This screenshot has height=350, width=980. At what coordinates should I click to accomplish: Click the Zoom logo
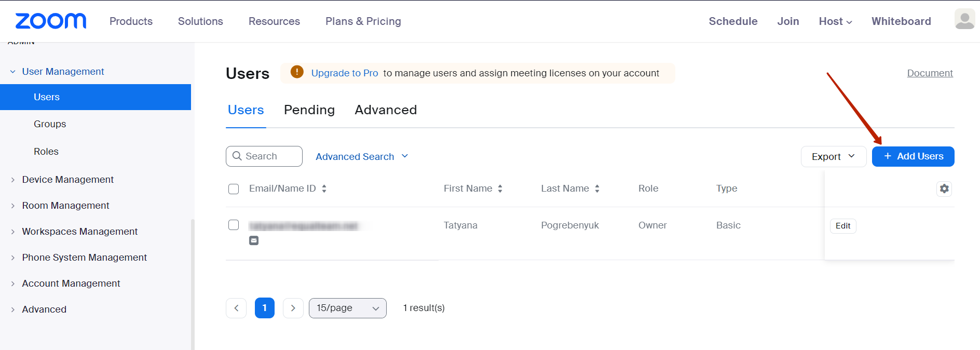click(x=51, y=21)
